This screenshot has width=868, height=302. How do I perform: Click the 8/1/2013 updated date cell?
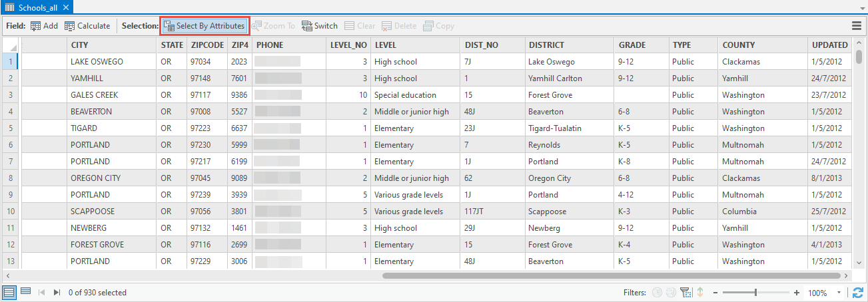[829, 178]
